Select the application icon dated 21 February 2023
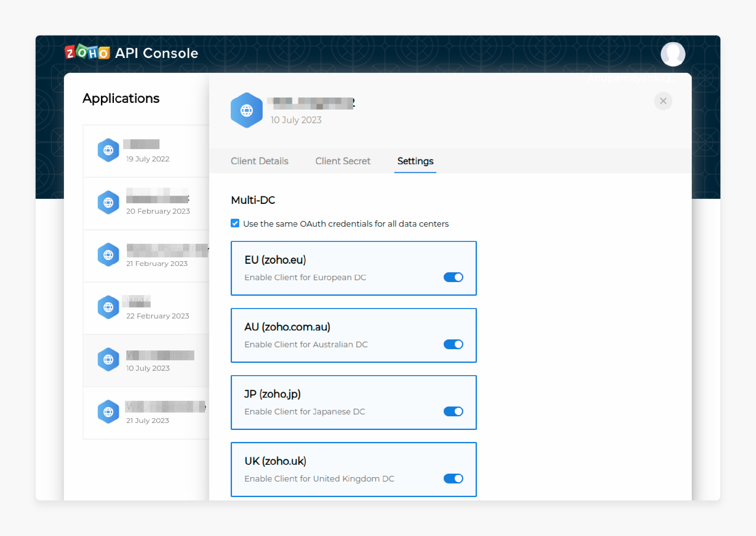 point(108,255)
